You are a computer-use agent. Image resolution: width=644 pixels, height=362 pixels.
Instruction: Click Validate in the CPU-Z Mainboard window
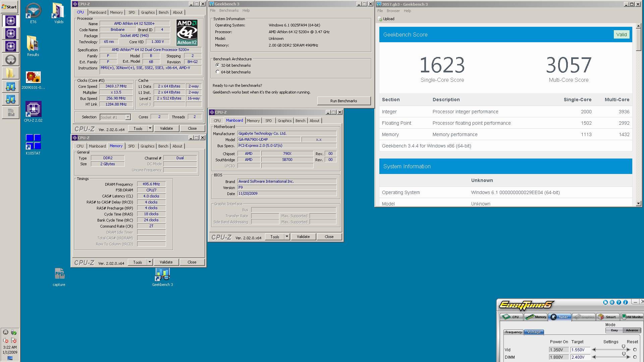[303, 237]
